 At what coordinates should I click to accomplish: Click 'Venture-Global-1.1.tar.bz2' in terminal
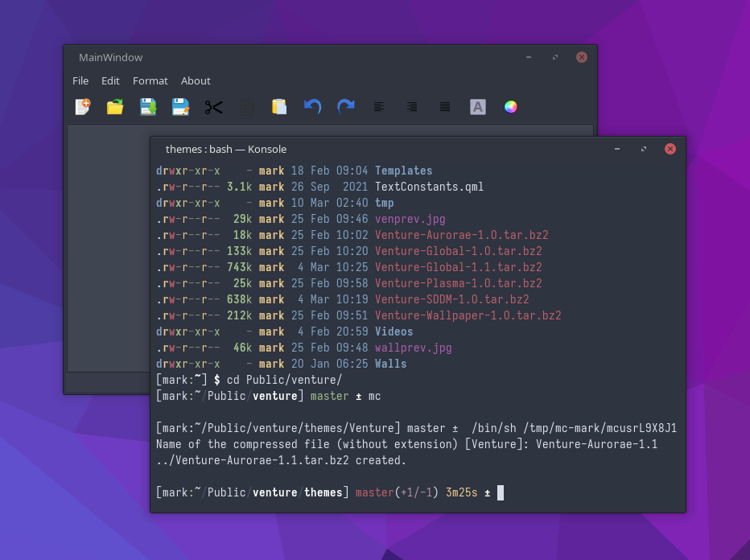458,267
